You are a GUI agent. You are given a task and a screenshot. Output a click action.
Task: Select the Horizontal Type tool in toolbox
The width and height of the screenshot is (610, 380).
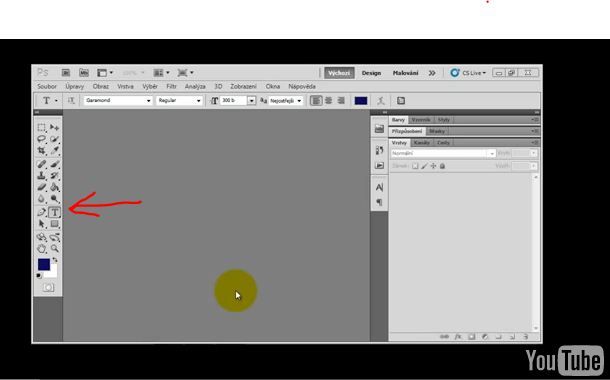click(x=54, y=212)
